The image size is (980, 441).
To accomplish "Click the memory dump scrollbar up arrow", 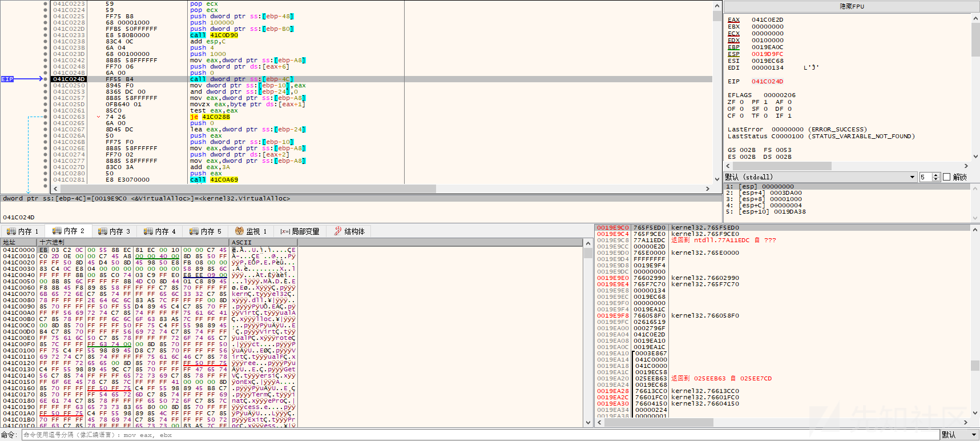I will click(x=588, y=243).
